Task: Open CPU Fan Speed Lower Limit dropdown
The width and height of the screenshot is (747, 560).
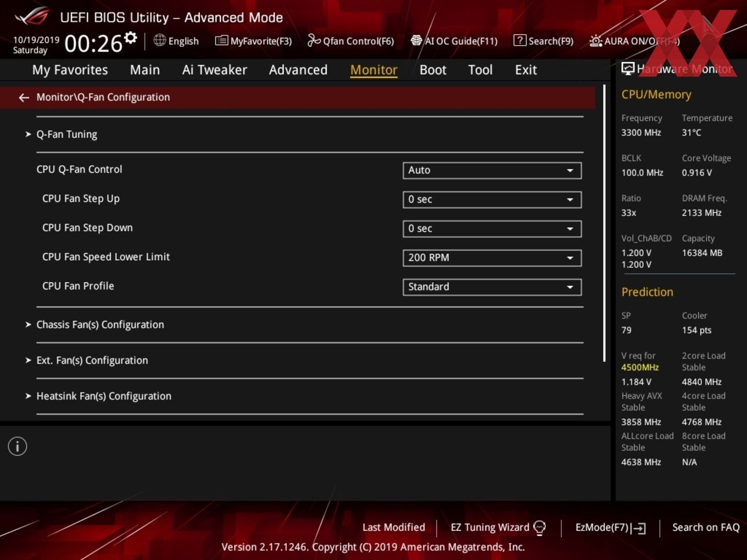Action: (492, 257)
